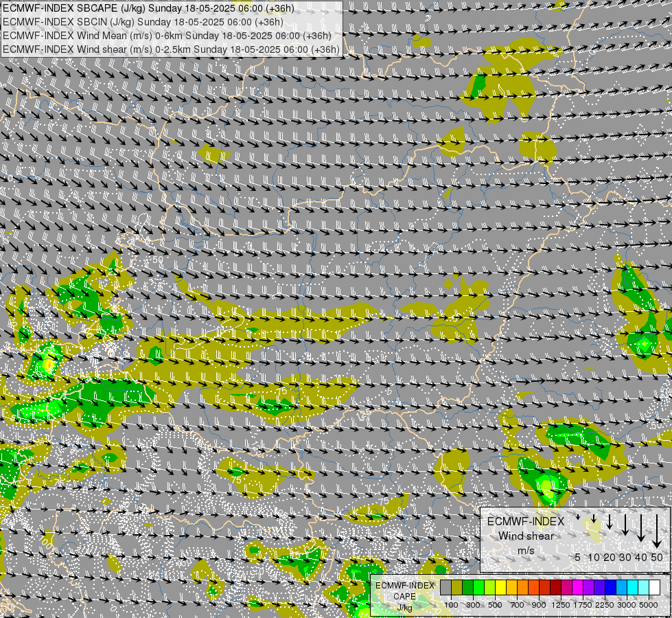
Task: Click the '125' contour label on map
Action: point(364,414)
